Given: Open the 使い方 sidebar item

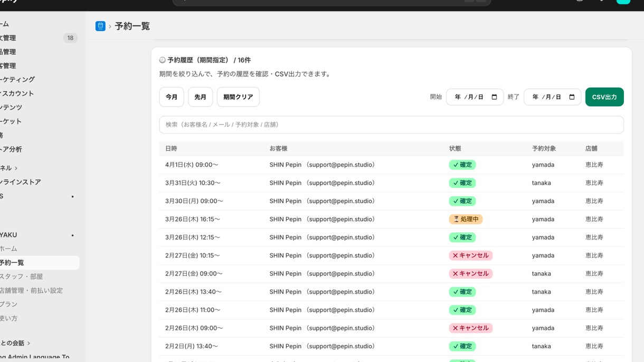Looking at the screenshot, I should (9, 318).
